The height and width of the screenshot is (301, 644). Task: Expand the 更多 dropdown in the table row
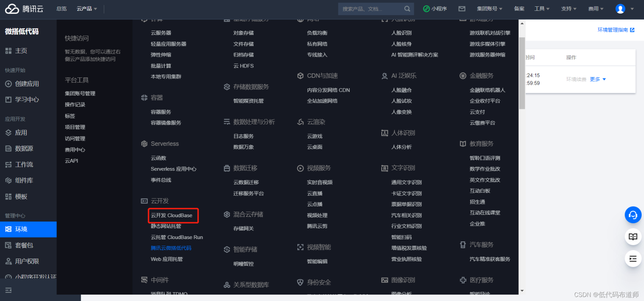[x=598, y=79]
